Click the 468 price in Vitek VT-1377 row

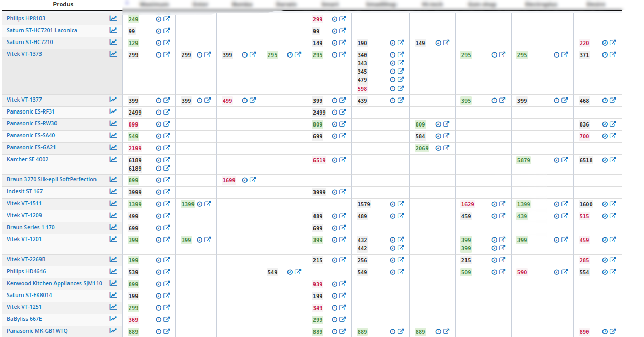pyautogui.click(x=584, y=101)
